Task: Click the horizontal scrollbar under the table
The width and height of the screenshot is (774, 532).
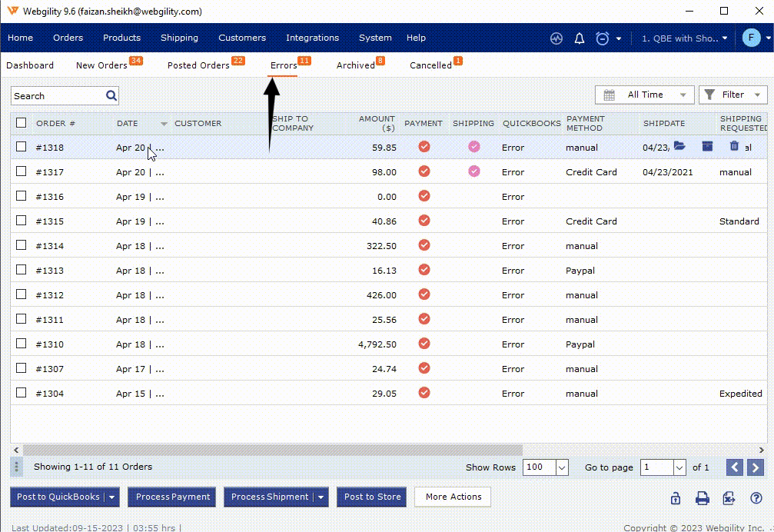Action: pyautogui.click(x=273, y=450)
